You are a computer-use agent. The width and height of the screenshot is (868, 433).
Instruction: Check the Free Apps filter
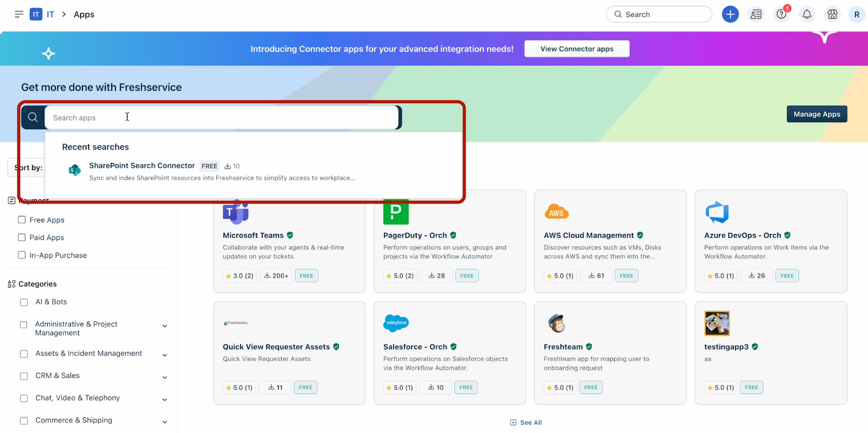click(x=22, y=220)
